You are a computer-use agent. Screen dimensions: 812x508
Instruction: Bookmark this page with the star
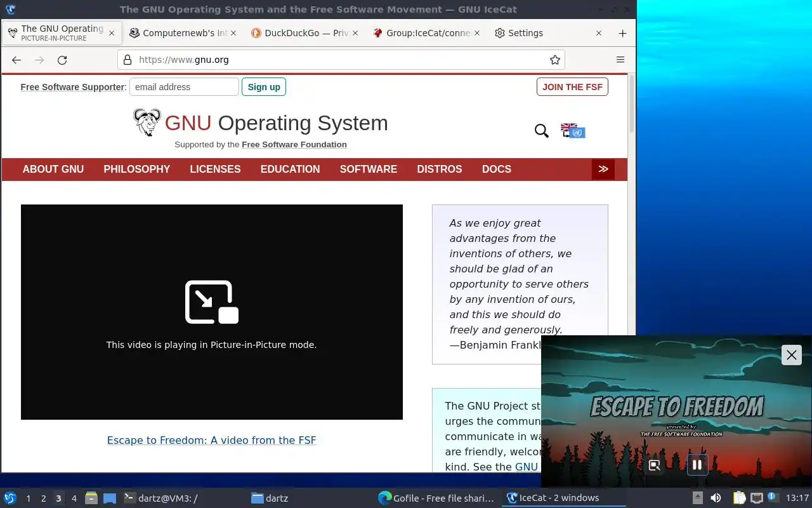pyautogui.click(x=555, y=60)
